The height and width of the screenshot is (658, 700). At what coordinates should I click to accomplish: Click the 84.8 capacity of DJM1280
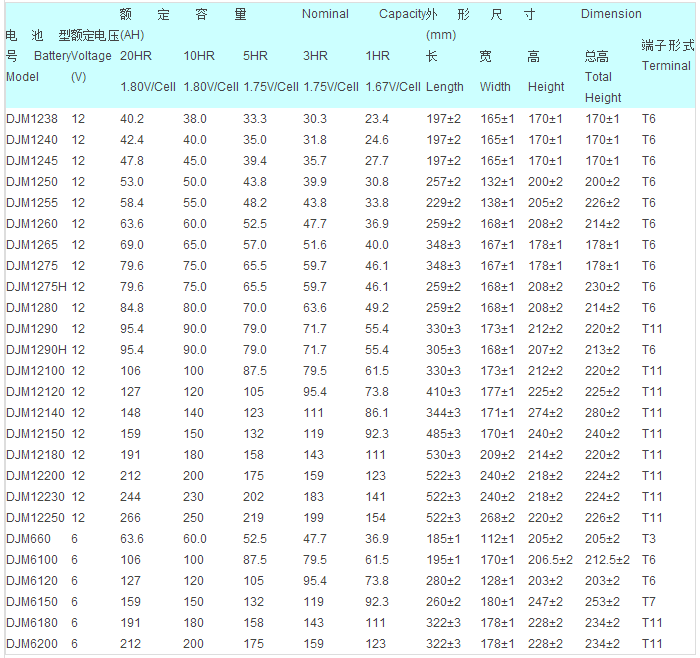pos(132,308)
